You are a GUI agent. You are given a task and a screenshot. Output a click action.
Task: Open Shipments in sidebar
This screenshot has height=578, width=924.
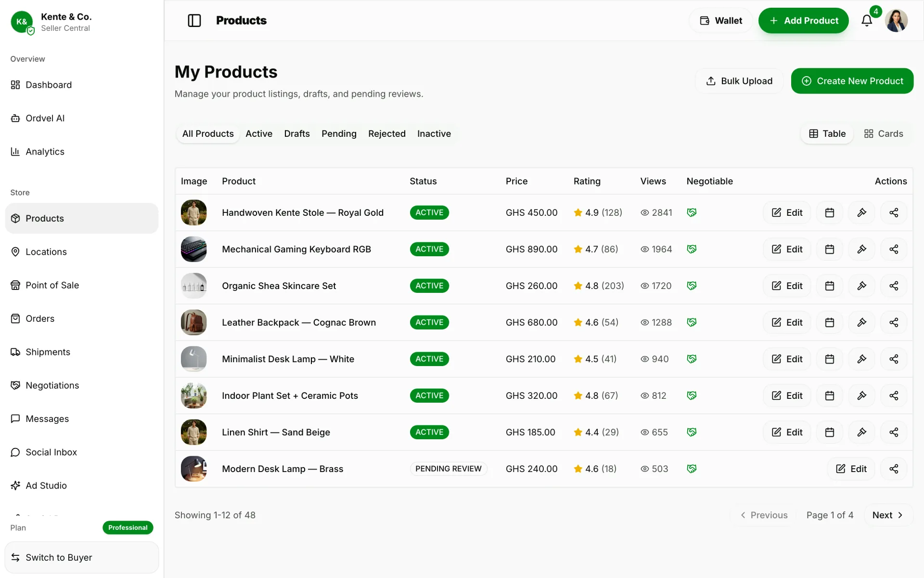[x=82, y=352]
